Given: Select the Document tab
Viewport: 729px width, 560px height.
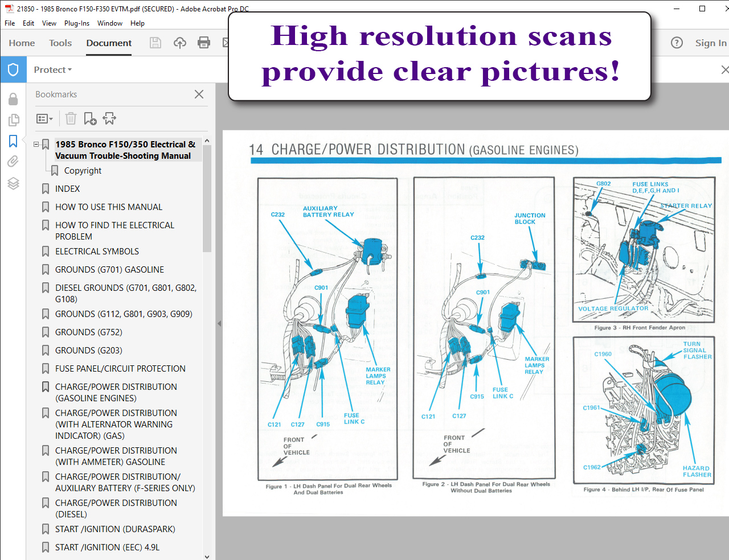Looking at the screenshot, I should coord(109,43).
